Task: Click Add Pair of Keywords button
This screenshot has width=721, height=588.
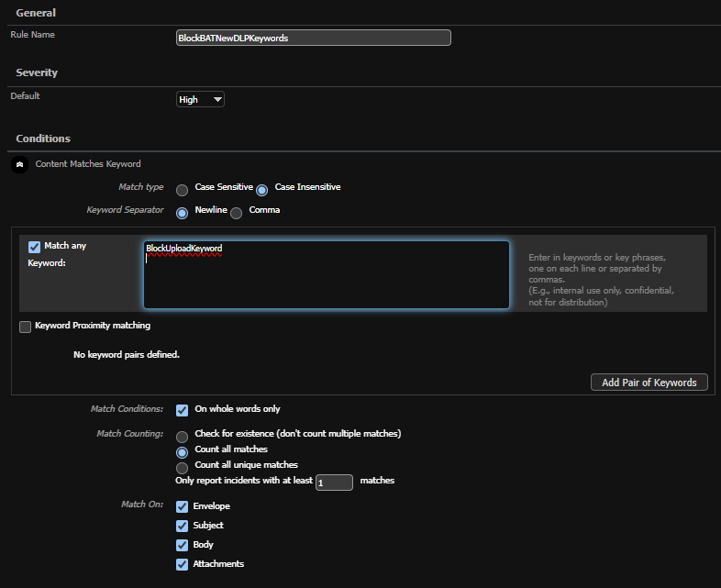Action: click(x=649, y=383)
